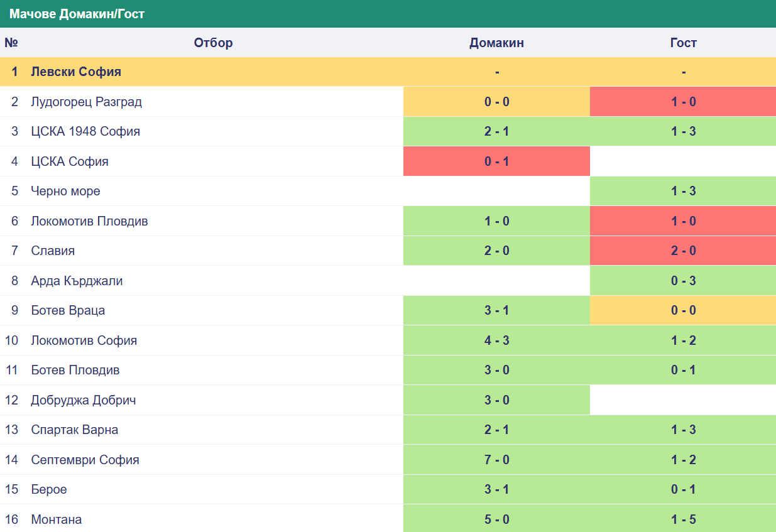Click Берое away result 0 - 1
776x532 pixels.
point(683,489)
